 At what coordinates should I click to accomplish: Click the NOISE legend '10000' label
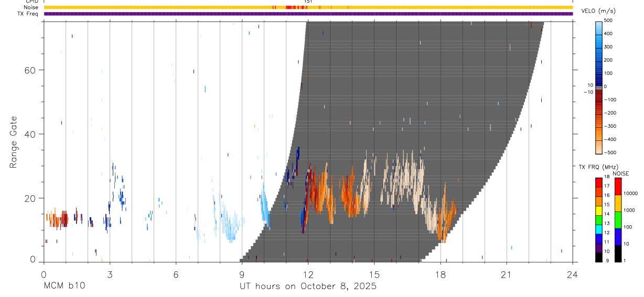point(631,193)
